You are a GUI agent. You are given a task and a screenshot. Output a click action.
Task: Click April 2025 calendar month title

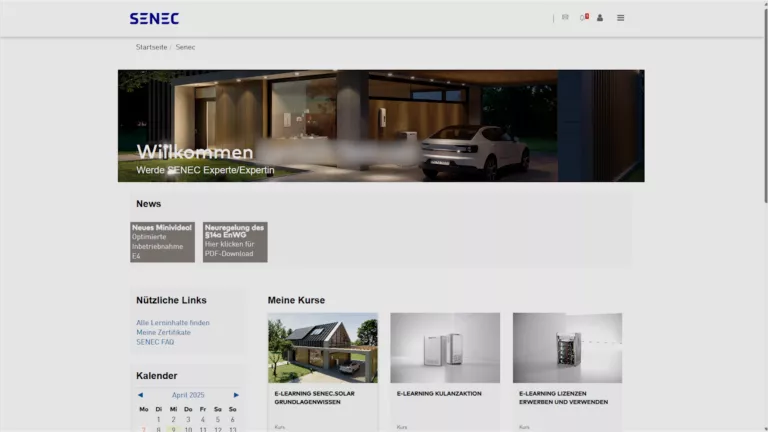click(x=188, y=395)
